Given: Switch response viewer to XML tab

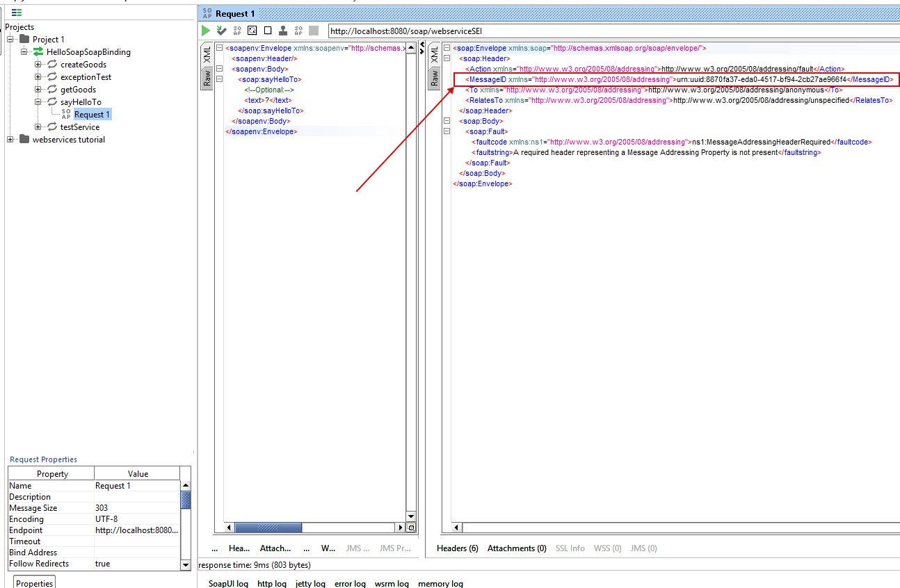Looking at the screenshot, I should point(434,56).
